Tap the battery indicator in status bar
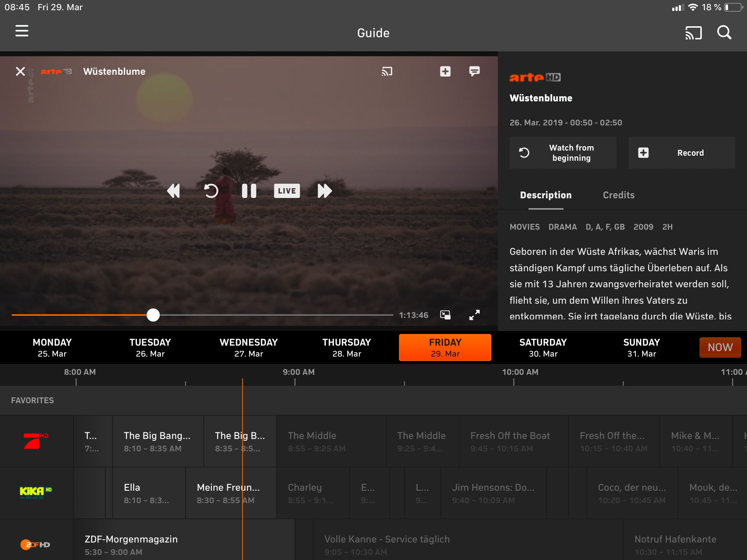The image size is (747, 560). point(734,7)
